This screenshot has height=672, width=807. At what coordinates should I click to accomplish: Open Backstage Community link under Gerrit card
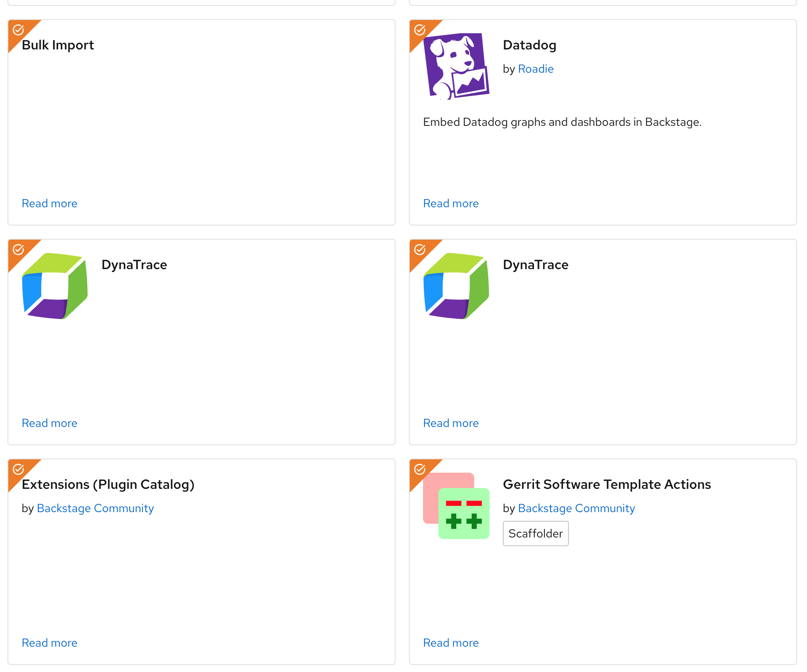(576, 508)
